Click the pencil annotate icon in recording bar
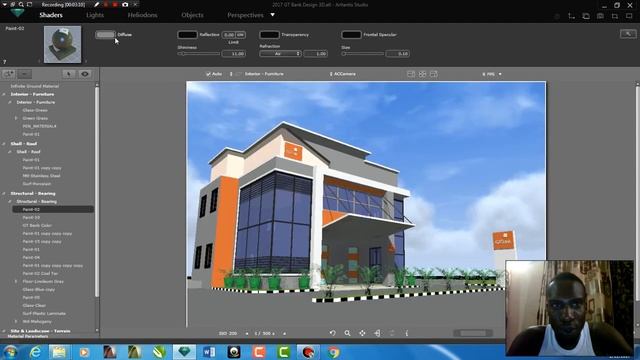Viewport: 640px width, 360px height. tap(96, 4)
